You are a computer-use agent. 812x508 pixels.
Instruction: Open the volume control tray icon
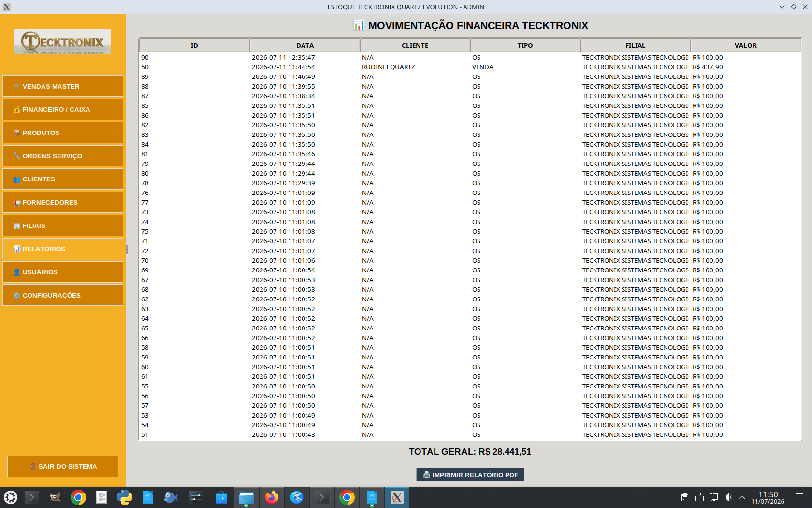[728, 497]
